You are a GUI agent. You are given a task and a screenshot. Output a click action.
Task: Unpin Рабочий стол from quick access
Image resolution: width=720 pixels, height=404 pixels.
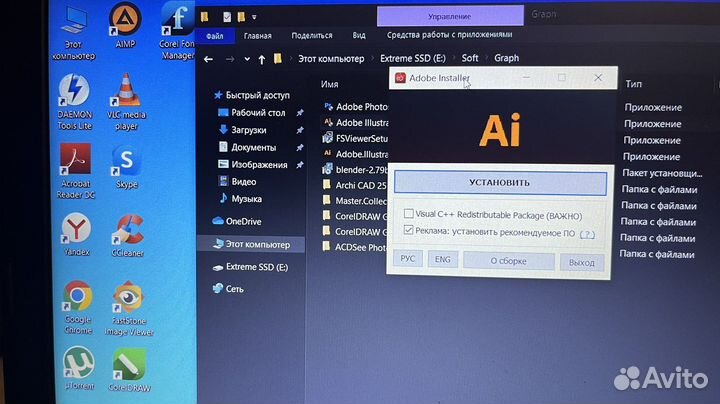click(x=300, y=112)
